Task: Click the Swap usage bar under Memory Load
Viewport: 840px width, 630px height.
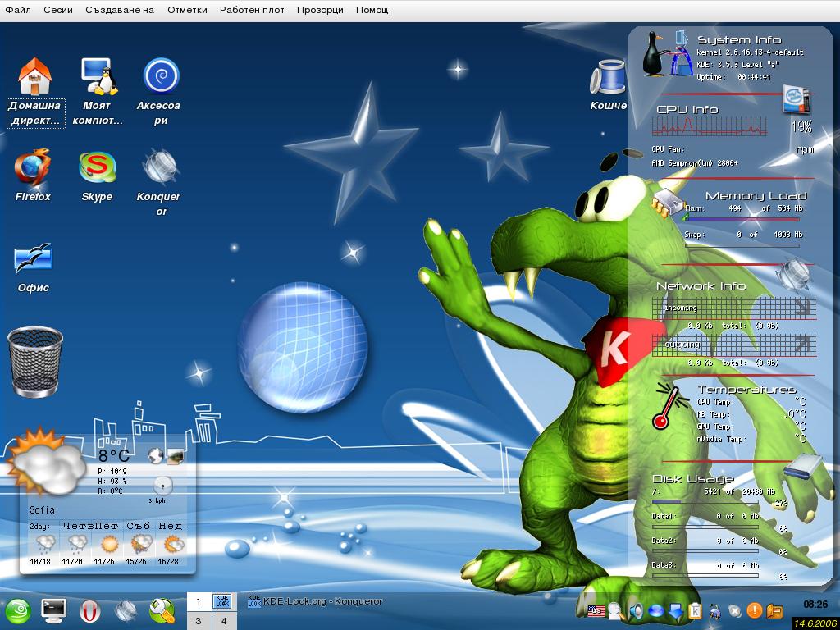Action: 742,246
